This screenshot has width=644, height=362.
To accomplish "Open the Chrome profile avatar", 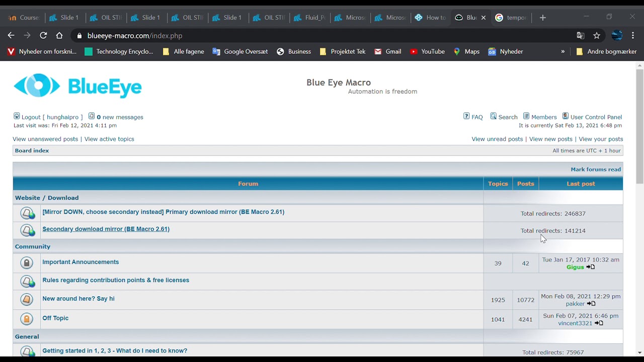I will pyautogui.click(x=617, y=35).
